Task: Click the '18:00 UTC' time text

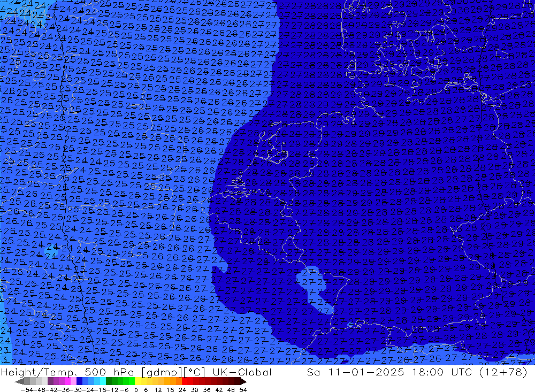Action: click(x=443, y=372)
